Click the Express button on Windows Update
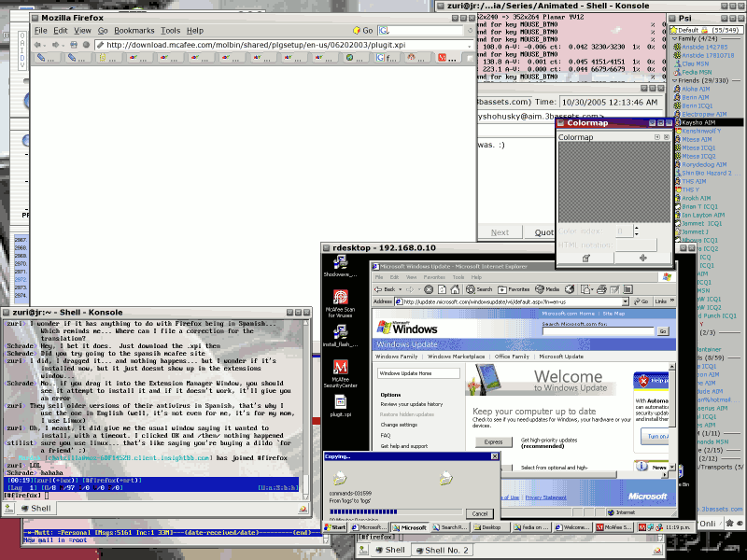This screenshot has width=747, height=560. 493,441
